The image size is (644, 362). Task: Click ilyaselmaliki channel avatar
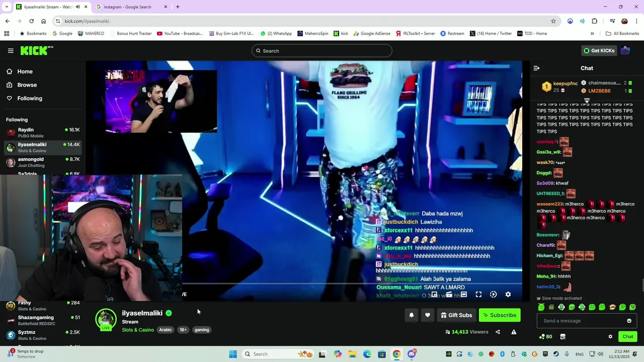point(106,320)
